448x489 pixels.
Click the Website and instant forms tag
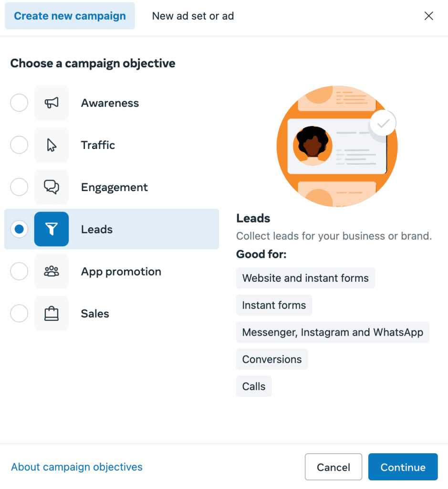(305, 278)
